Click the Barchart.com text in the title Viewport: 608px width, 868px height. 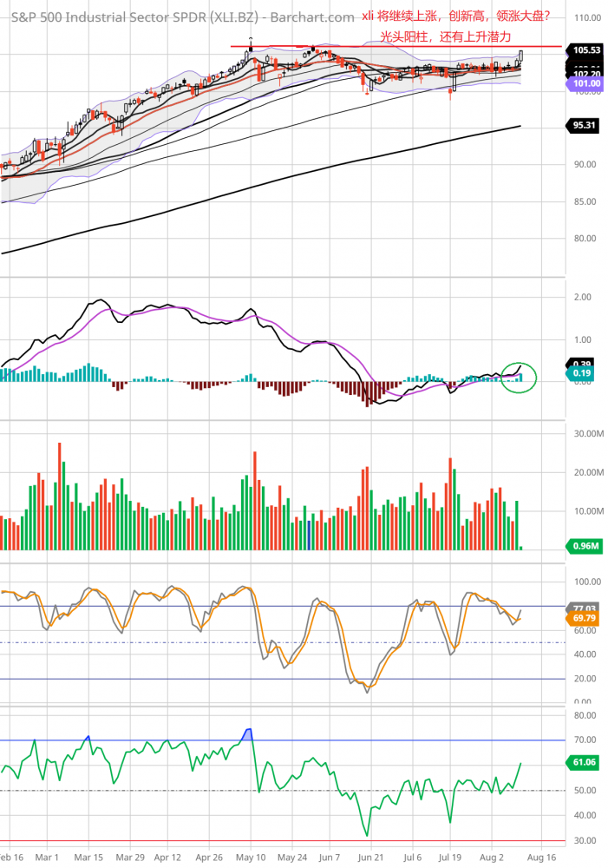(323, 16)
